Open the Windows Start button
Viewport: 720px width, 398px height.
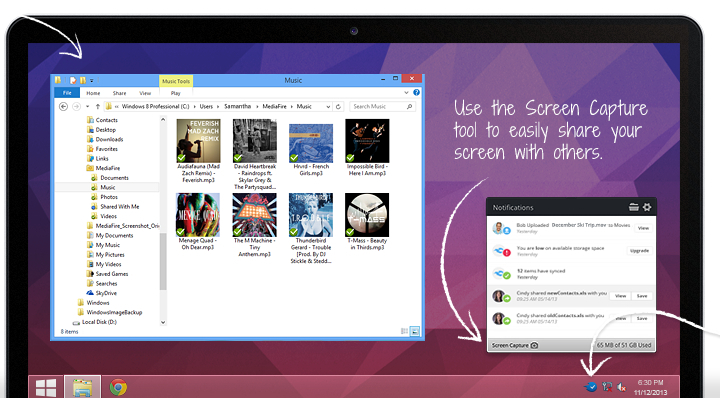pos(46,388)
